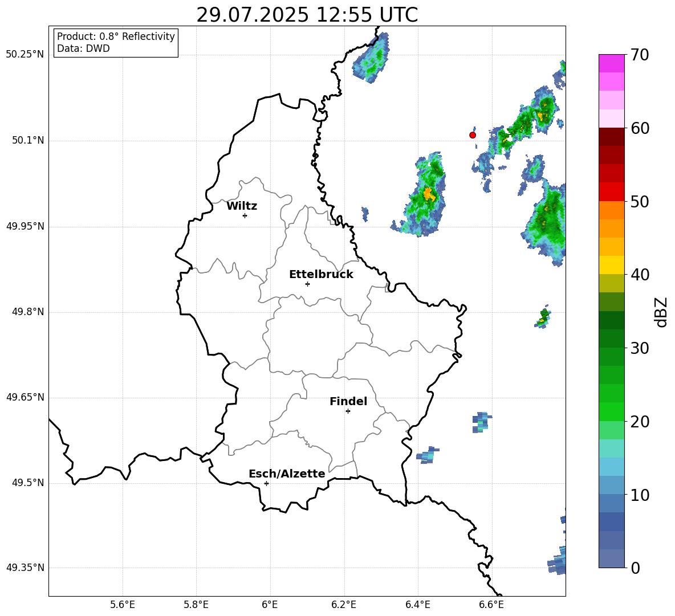The image size is (675, 616).
Task: Click the red dot marker on the map
Action: pos(473,135)
